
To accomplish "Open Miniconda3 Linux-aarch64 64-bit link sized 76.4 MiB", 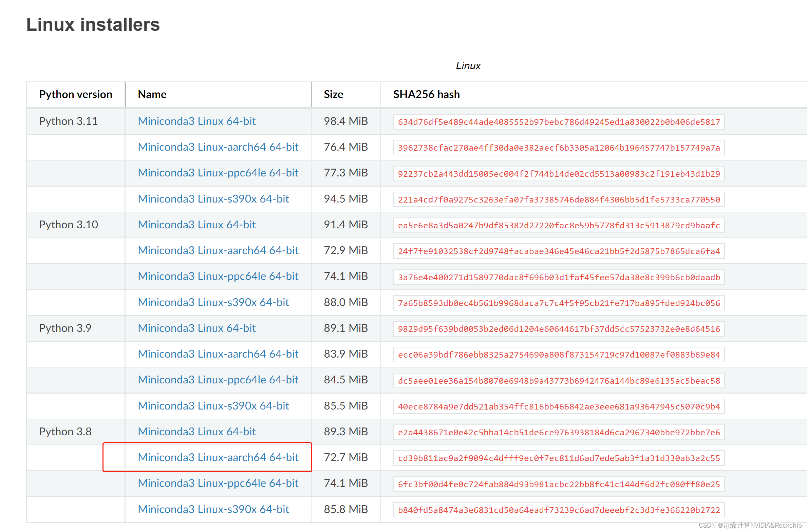I will (218, 147).
